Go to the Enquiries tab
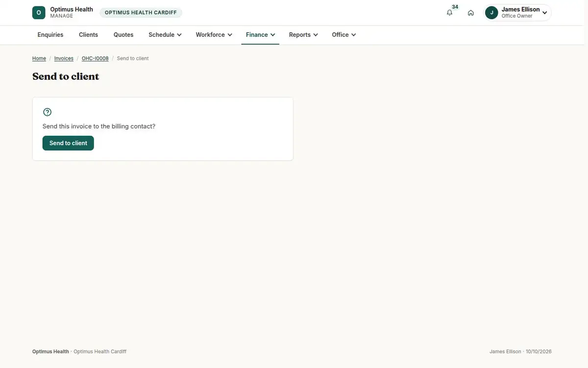The height and width of the screenshot is (368, 588). pyautogui.click(x=50, y=35)
